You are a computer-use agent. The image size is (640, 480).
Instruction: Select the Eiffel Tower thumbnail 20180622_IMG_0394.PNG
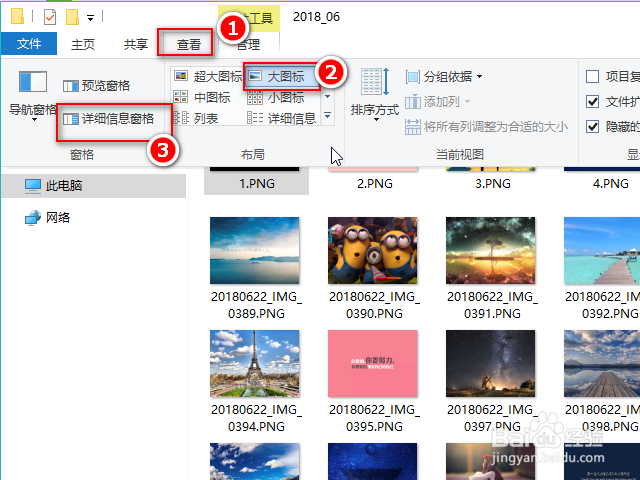255,363
